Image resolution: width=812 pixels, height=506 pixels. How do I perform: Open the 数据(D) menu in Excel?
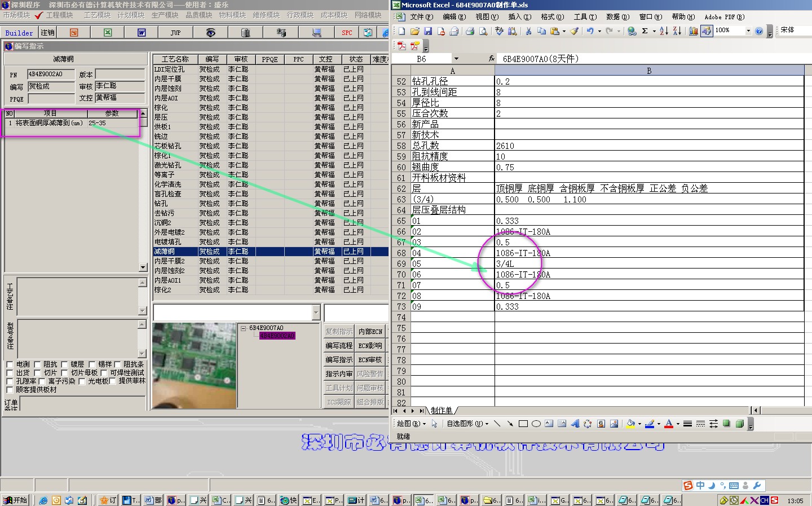click(x=617, y=17)
